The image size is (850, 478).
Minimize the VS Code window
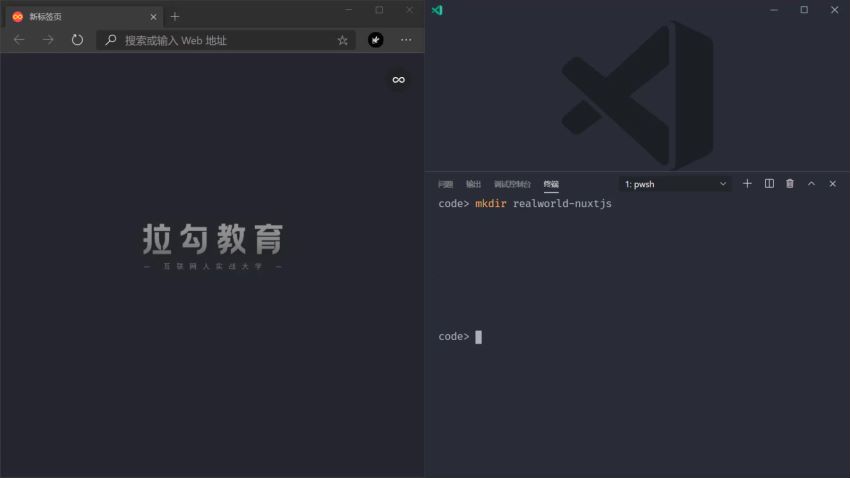tap(774, 10)
